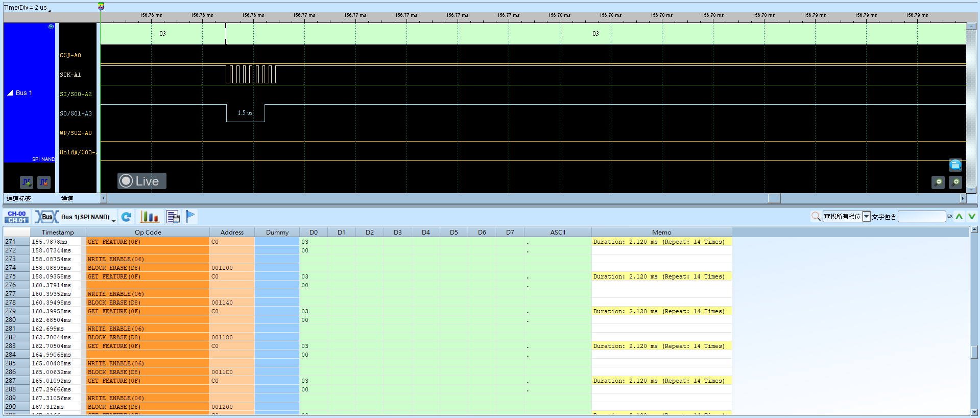Click the marker A at timeline top
Viewport: 980px width, 418px height.
(x=101, y=6)
